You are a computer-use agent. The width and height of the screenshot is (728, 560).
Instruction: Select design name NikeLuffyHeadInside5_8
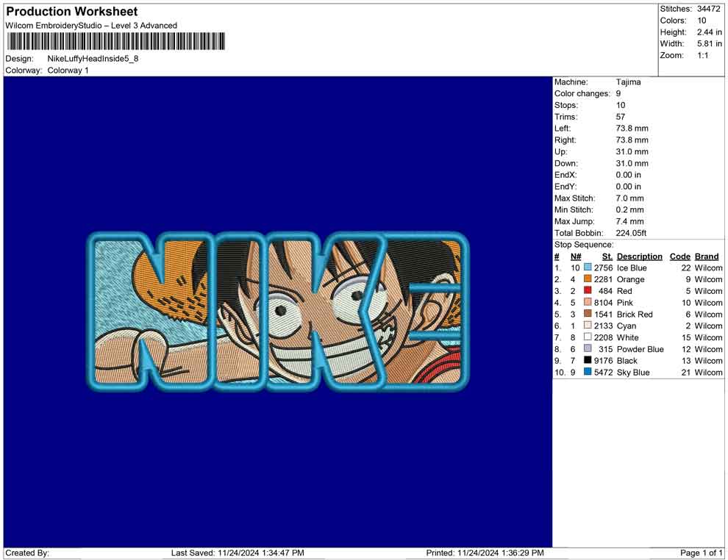(93, 59)
